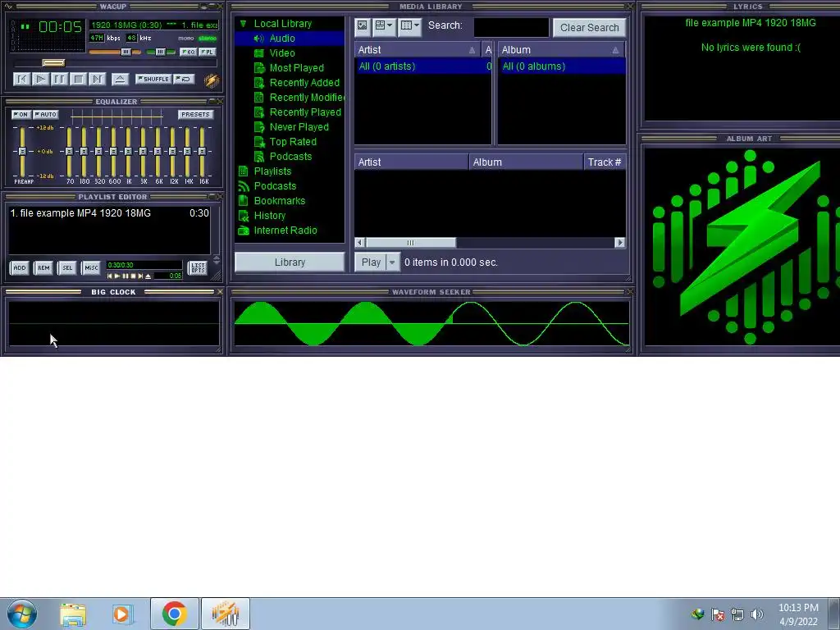Open a file with the Eject button
Image resolution: width=840 pixels, height=630 pixels.
(x=120, y=80)
